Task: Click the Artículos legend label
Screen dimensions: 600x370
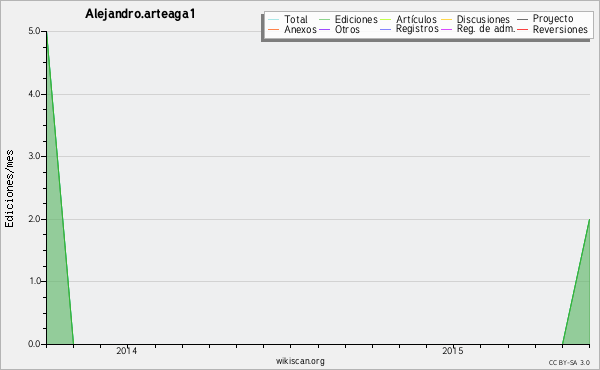Action: tap(416, 19)
